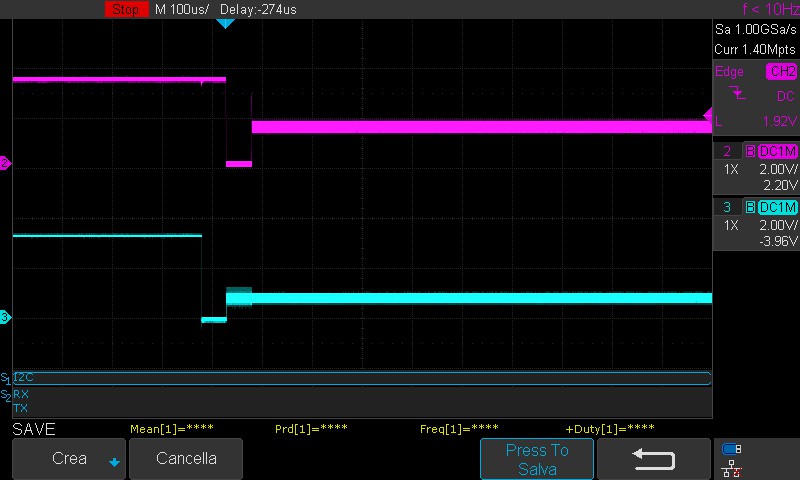Toggle the channel 2 DC1M coupling badge
The height and width of the screenshot is (480, 800).
778,151
